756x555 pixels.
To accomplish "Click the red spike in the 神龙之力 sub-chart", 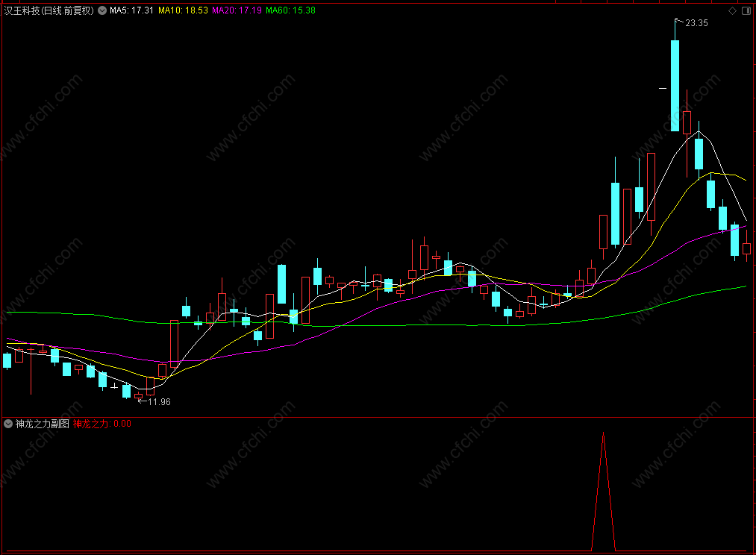I will click(x=603, y=492).
